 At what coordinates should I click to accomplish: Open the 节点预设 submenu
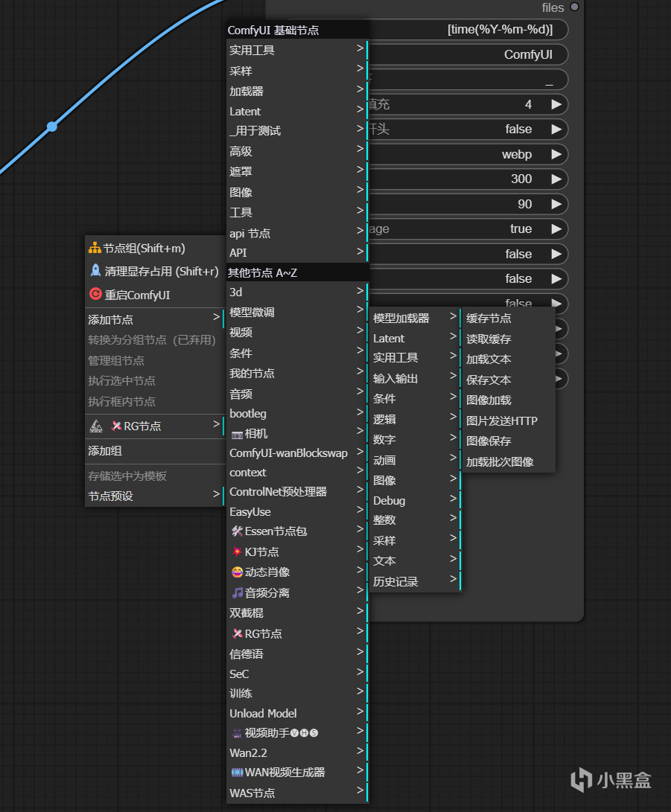point(154,496)
